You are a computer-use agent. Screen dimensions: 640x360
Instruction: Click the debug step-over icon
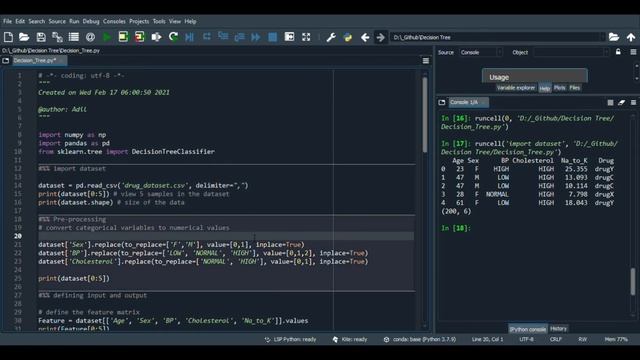click(207, 37)
